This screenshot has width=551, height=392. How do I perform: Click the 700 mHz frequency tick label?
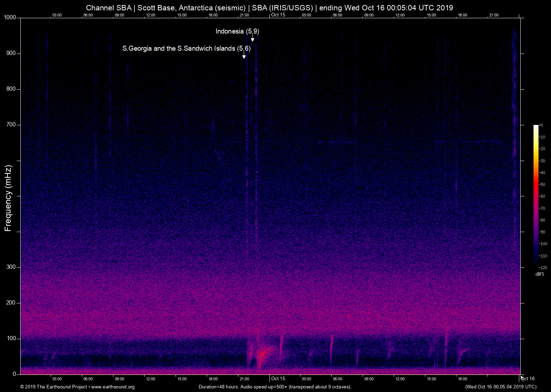click(11, 125)
